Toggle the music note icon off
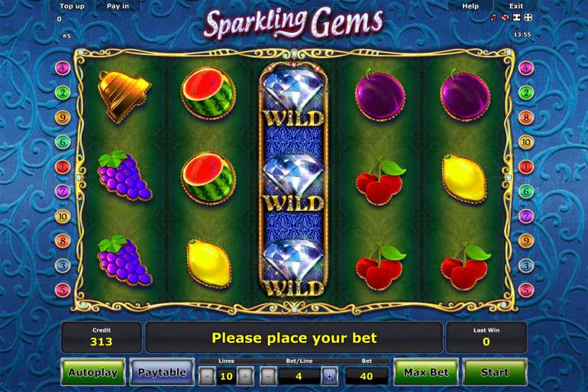This screenshot has height=392, width=588. [x=493, y=18]
